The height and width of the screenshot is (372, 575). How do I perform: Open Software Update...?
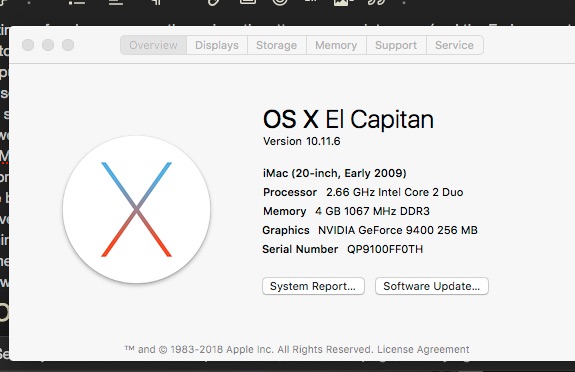point(432,286)
